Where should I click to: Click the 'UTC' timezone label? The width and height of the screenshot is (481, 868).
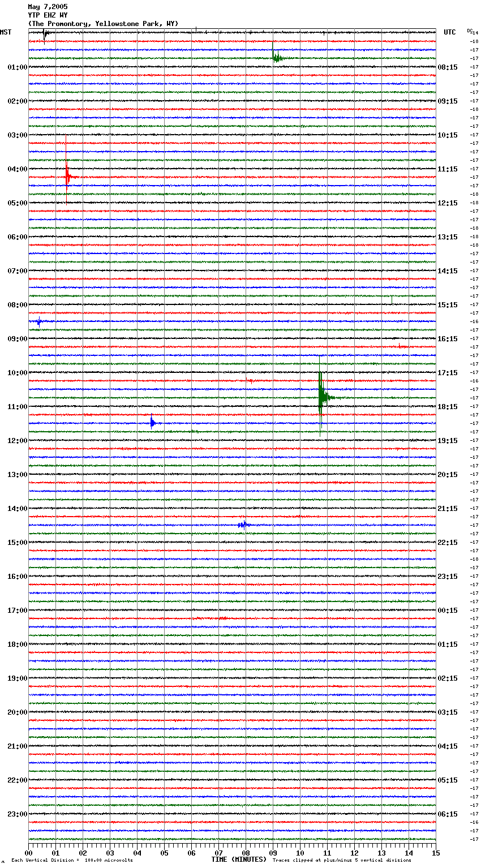tap(449, 32)
